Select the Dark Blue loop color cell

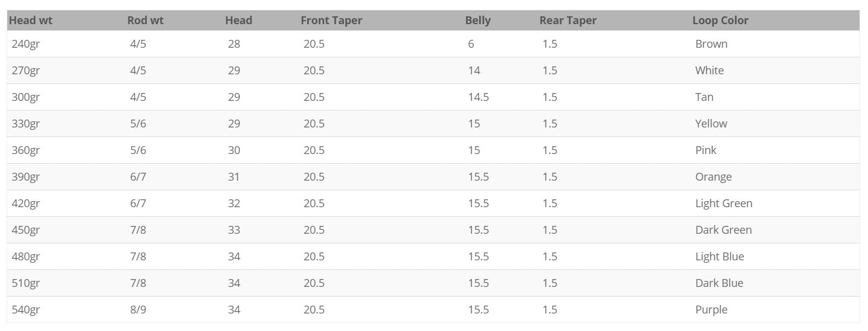click(719, 283)
